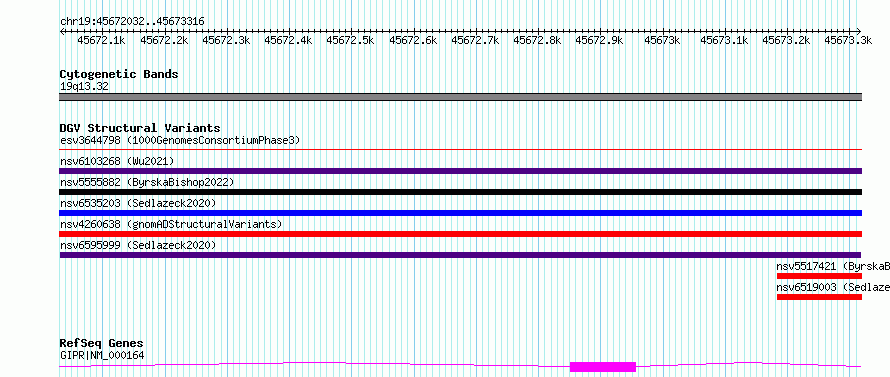This screenshot has width=890, height=377.
Task: Click the 45672.9k ruler tick label
Action: (599, 40)
